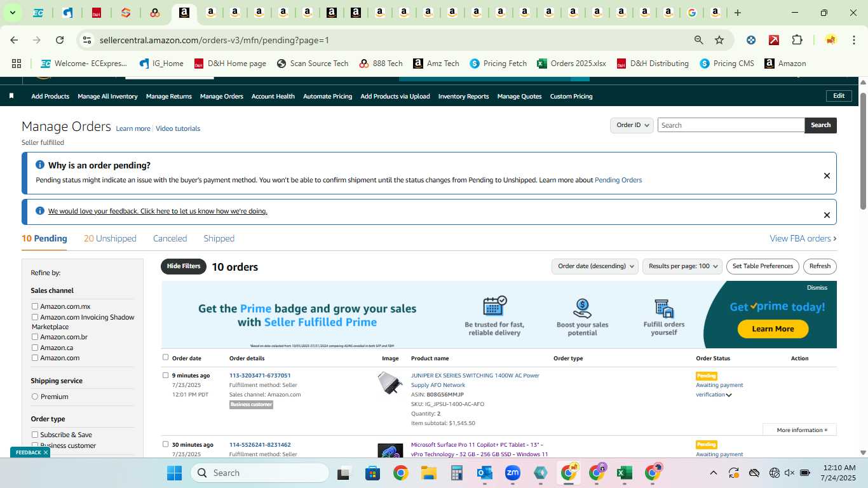868x488 pixels.
Task: Bookmark this page with the star icon
Action: click(719, 40)
